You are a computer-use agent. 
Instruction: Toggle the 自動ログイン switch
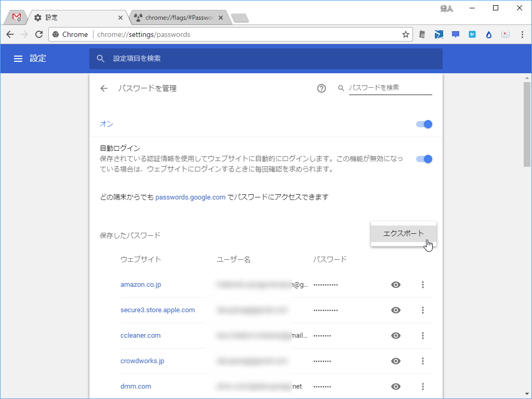(424, 159)
